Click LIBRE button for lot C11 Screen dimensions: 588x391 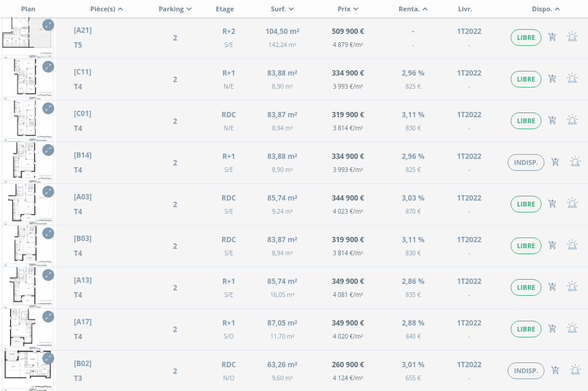525,79
